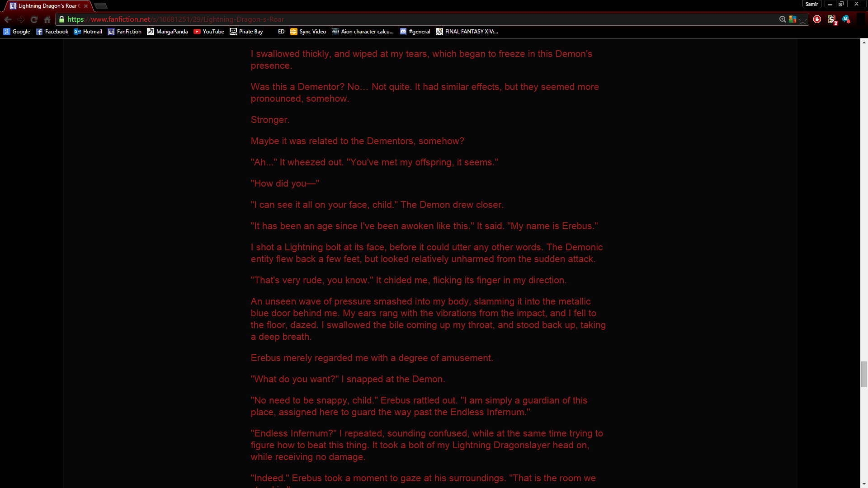Reload the current page
This screenshot has height=488, width=868.
tap(34, 19)
